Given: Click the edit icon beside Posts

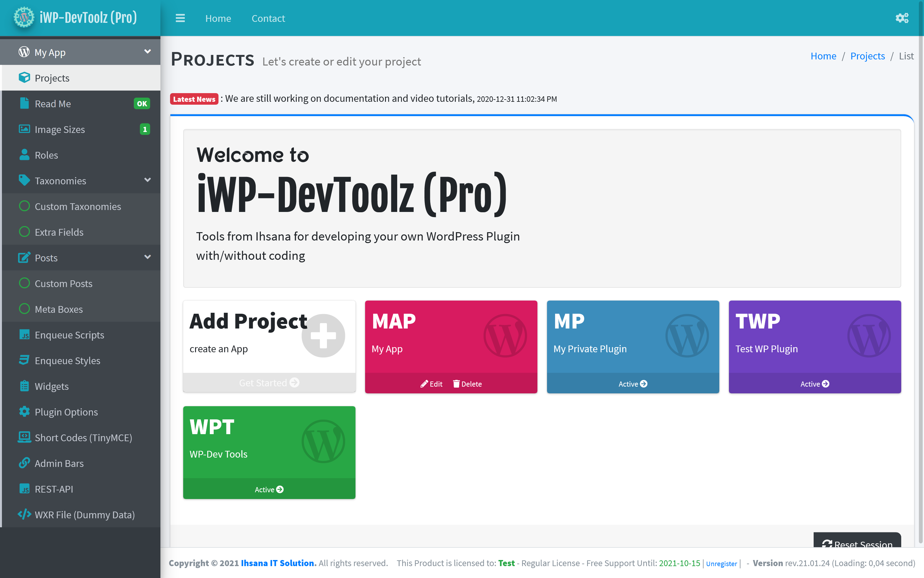Looking at the screenshot, I should point(24,257).
